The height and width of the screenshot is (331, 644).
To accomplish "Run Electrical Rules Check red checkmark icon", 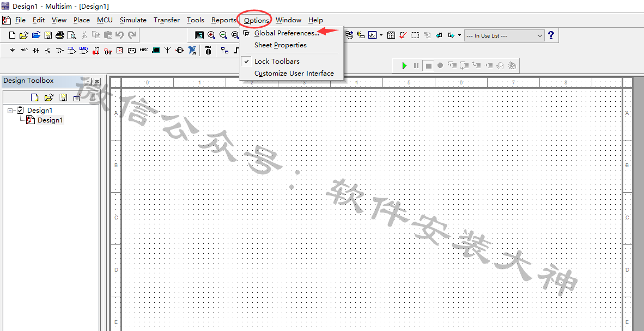I will pyautogui.click(x=403, y=35).
